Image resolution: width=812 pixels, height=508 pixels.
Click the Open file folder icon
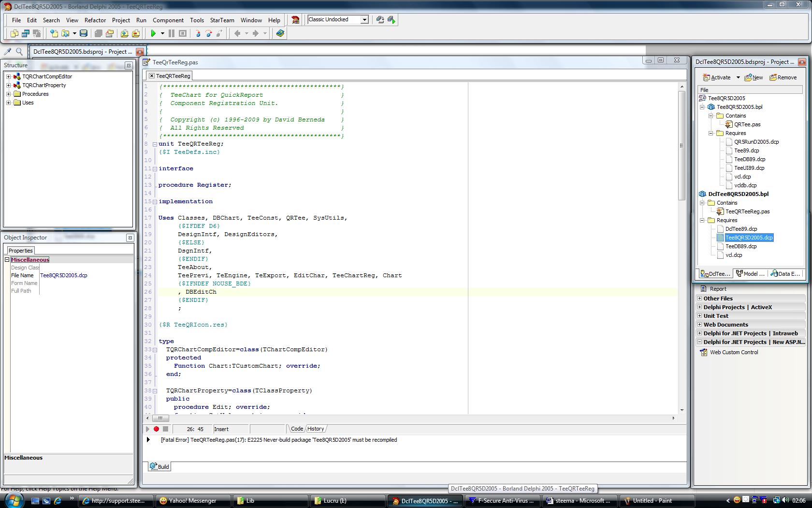(65, 33)
